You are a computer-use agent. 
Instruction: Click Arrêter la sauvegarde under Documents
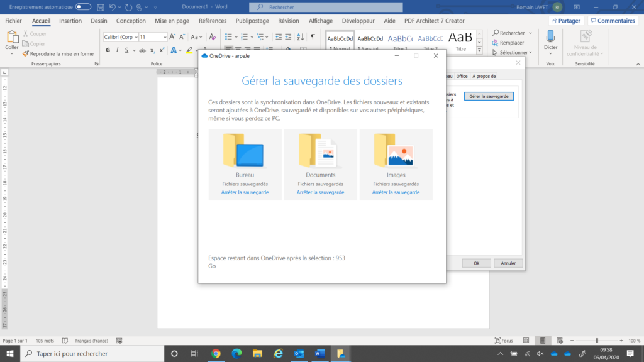coord(320,192)
